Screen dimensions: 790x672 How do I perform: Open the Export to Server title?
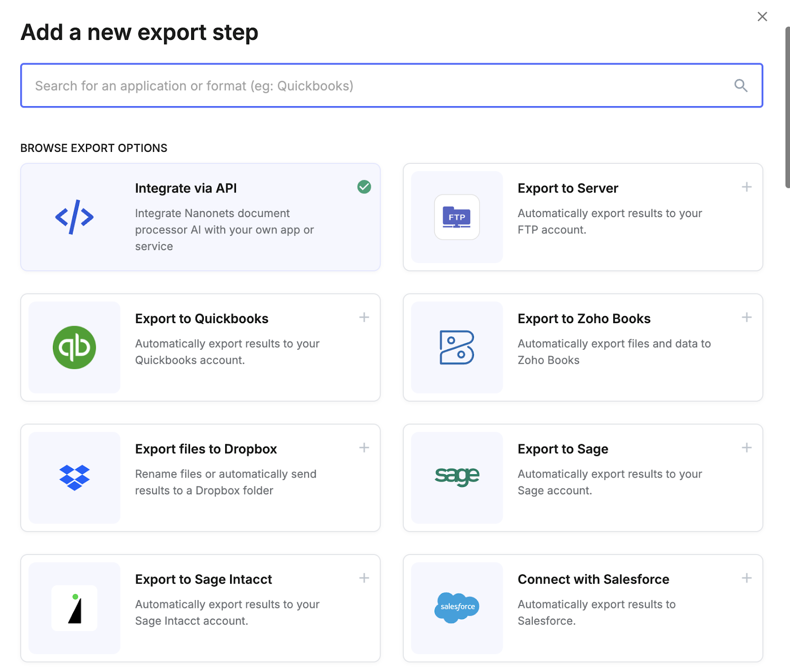[x=568, y=188]
